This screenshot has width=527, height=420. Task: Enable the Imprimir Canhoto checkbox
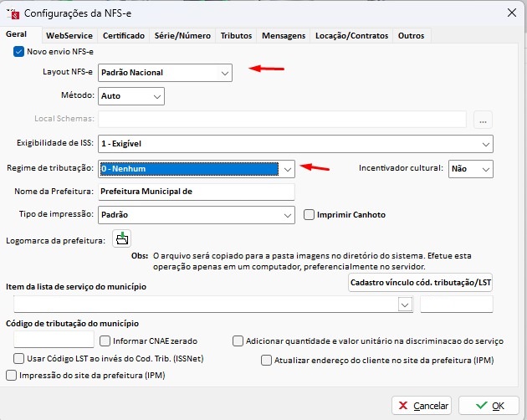[309, 215]
